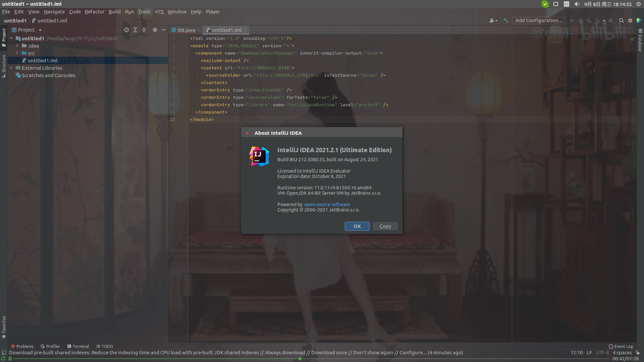Screen dimensions: 644x362
Task: Click Expand All icon in Project panel
Action: [x=135, y=30]
